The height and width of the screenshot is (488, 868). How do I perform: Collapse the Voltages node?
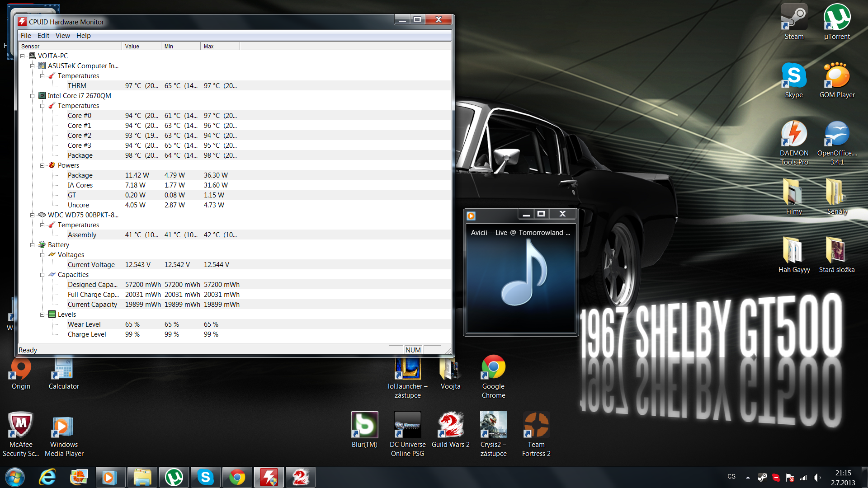(x=42, y=255)
